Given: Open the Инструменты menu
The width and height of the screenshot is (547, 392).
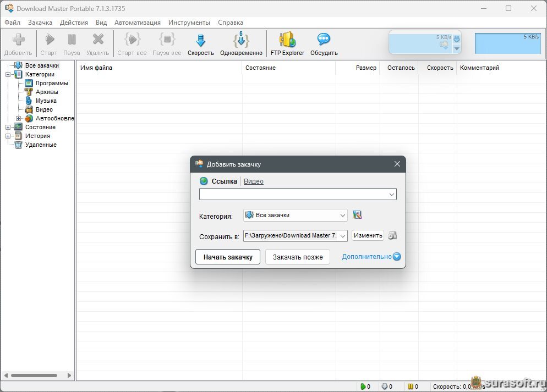Looking at the screenshot, I should (x=189, y=23).
